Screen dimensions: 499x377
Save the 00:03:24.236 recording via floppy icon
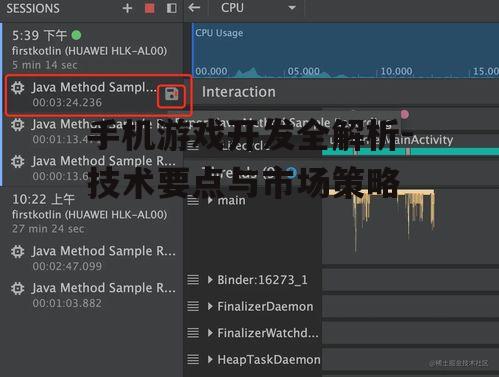[171, 95]
